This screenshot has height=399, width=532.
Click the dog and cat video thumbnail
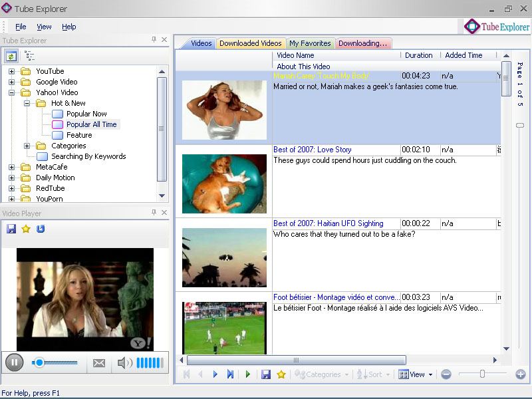224,184
